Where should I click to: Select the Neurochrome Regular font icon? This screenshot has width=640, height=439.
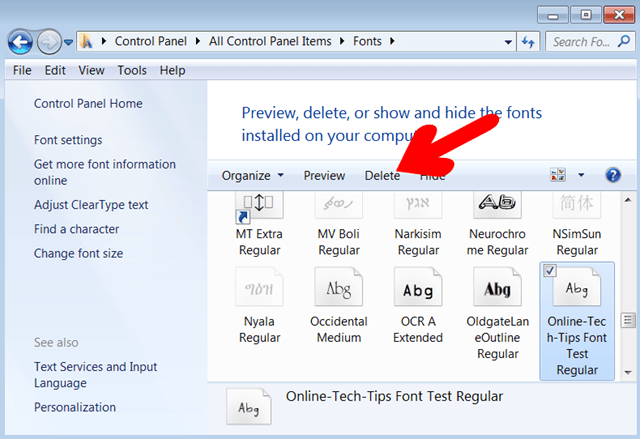pyautogui.click(x=497, y=205)
